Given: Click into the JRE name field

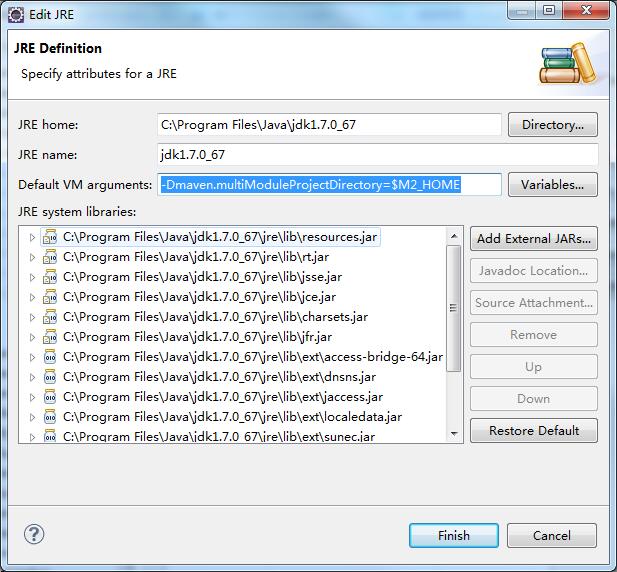Looking at the screenshot, I should (378, 155).
